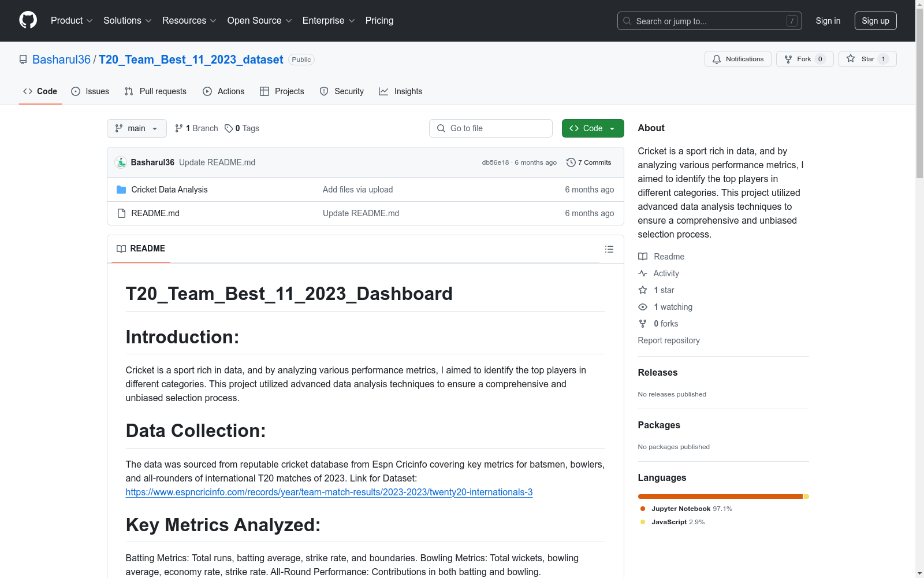Viewport: 924px width, 578px height.
Task: Click the repository icon beside Basharul36
Action: point(23,60)
